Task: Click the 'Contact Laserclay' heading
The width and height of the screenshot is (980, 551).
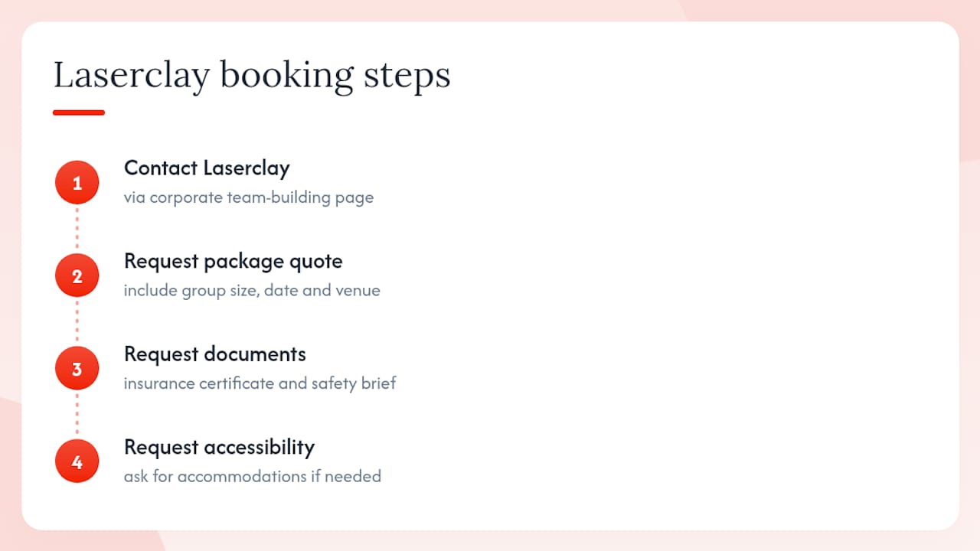Action: click(207, 168)
